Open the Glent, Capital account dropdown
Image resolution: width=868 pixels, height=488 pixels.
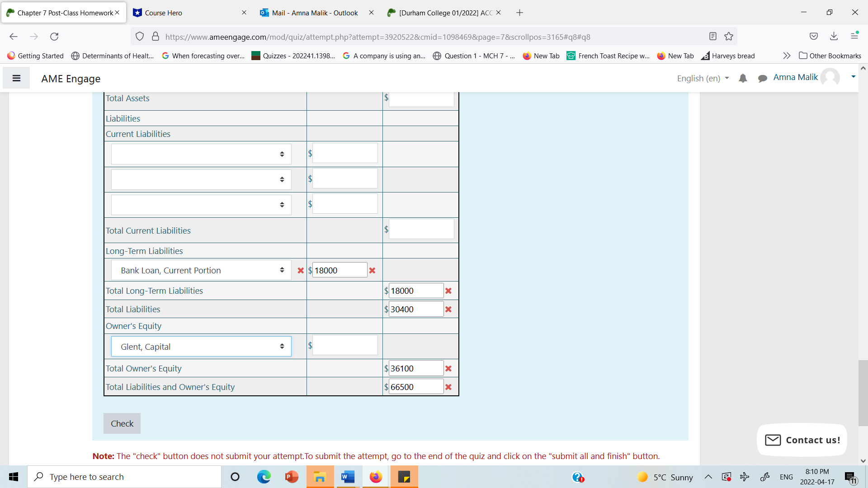[x=201, y=347]
